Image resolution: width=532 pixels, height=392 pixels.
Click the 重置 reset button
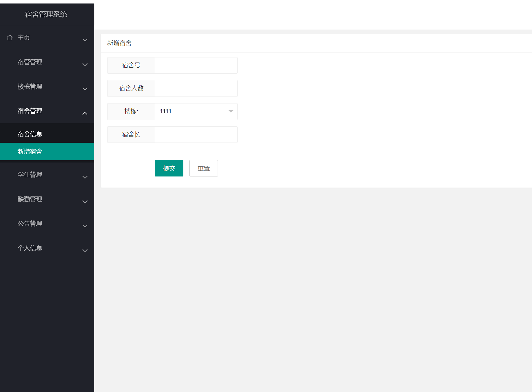(204, 168)
